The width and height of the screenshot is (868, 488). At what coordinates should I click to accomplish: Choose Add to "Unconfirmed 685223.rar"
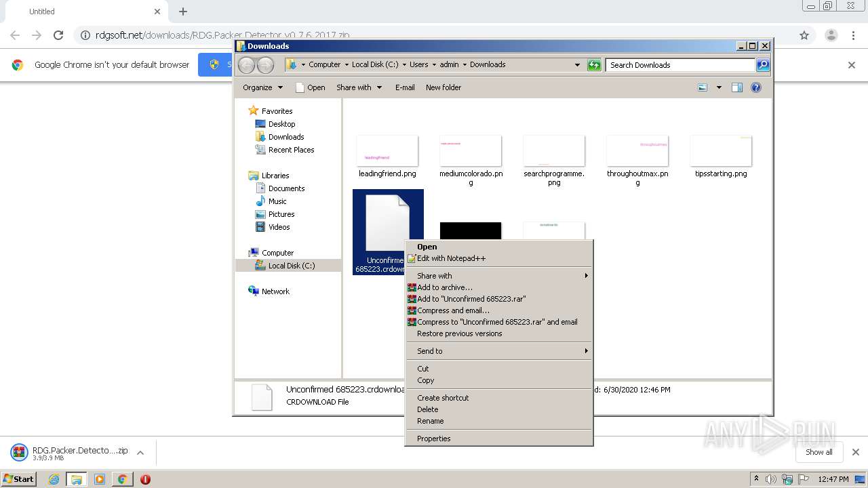click(x=499, y=299)
